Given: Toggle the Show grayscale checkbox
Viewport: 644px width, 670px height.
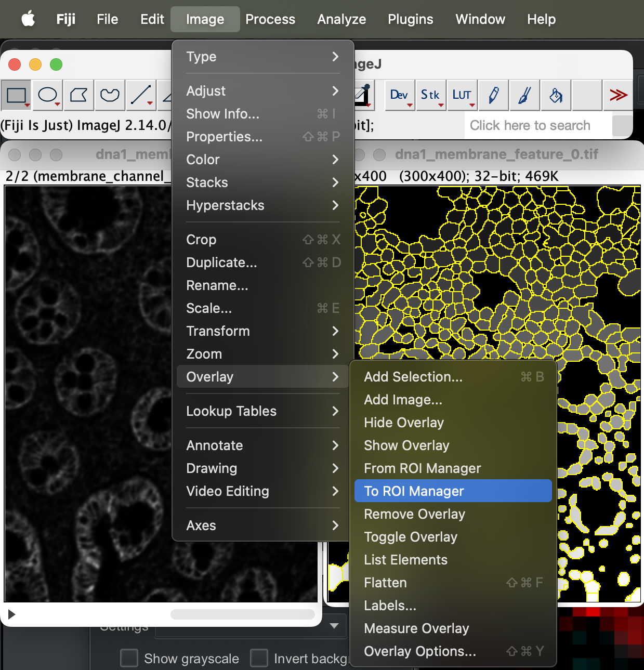Looking at the screenshot, I should click(129, 658).
